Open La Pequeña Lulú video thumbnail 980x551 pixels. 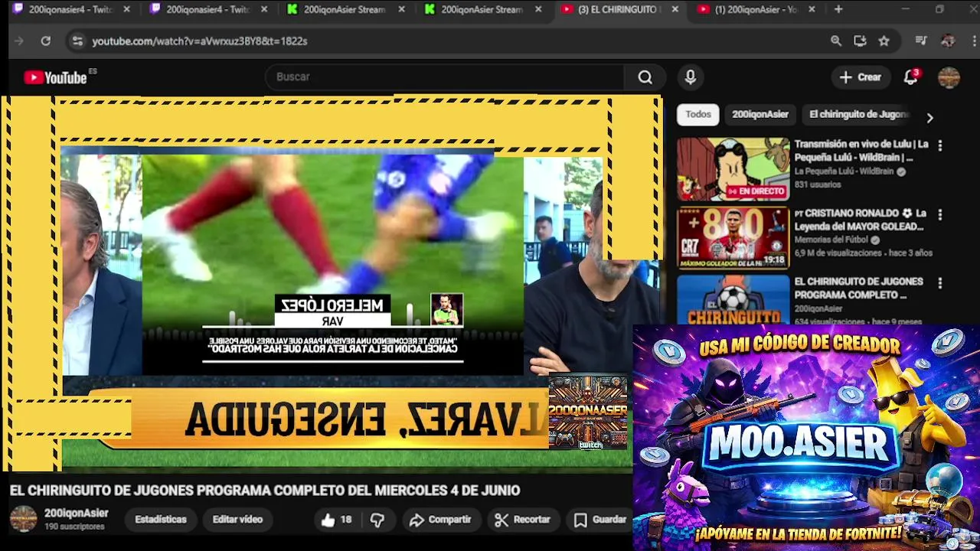click(x=733, y=169)
